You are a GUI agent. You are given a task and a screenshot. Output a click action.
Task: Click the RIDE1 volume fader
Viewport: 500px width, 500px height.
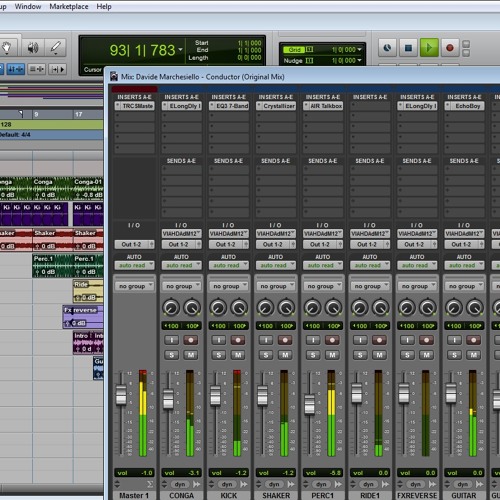(x=357, y=393)
